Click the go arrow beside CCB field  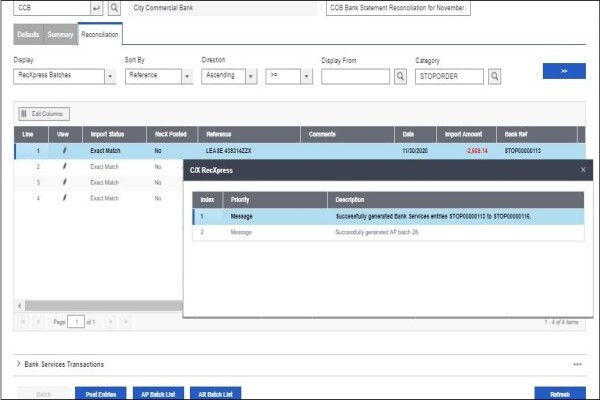[x=96, y=8]
